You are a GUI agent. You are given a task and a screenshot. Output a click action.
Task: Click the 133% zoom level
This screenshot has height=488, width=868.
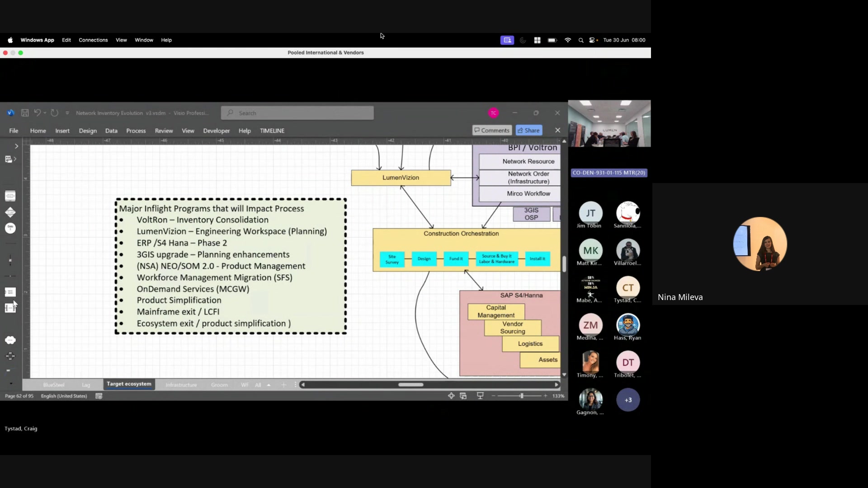point(558,396)
